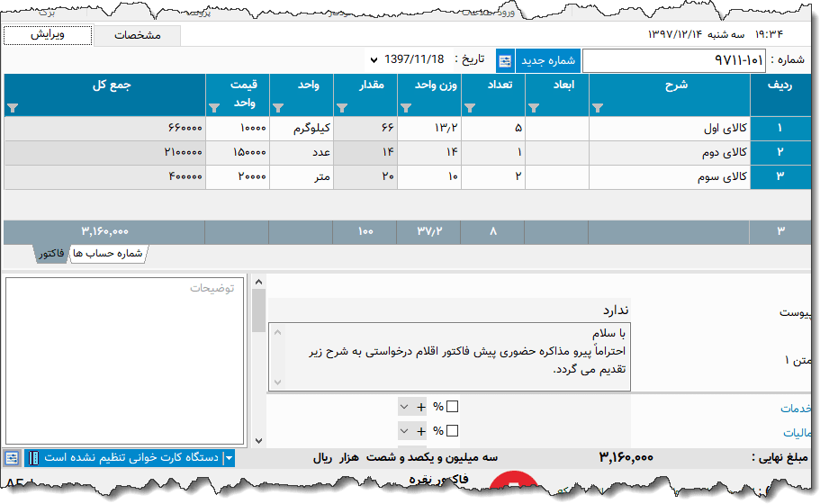Click the ۱۰۰۰۰ unit price cell
The width and height of the screenshot is (820, 504).
tap(238, 128)
